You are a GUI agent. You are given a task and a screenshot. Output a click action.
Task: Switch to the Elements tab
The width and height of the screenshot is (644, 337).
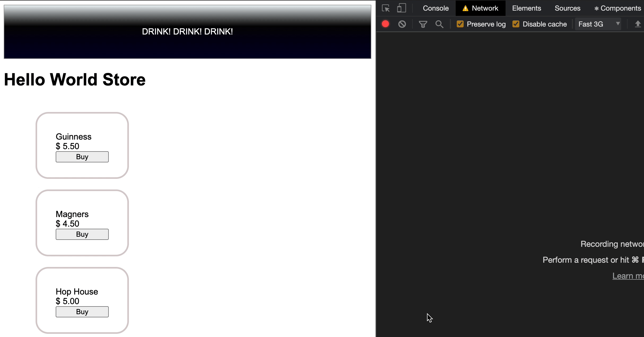(x=526, y=8)
